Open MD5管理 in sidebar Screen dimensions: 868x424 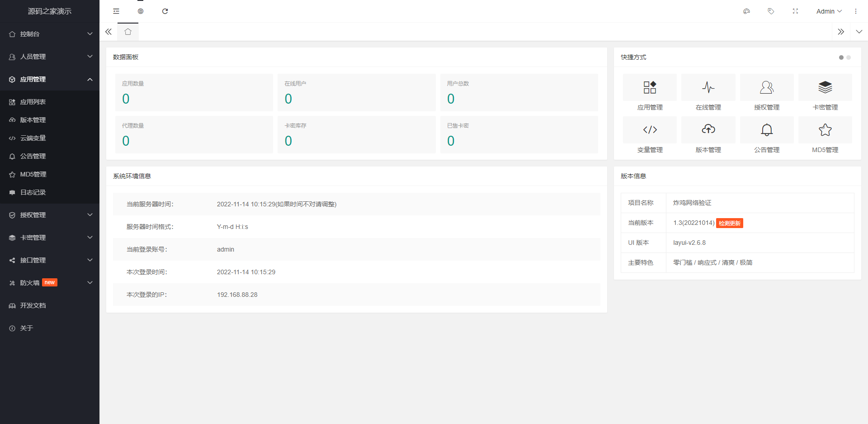tap(50, 174)
